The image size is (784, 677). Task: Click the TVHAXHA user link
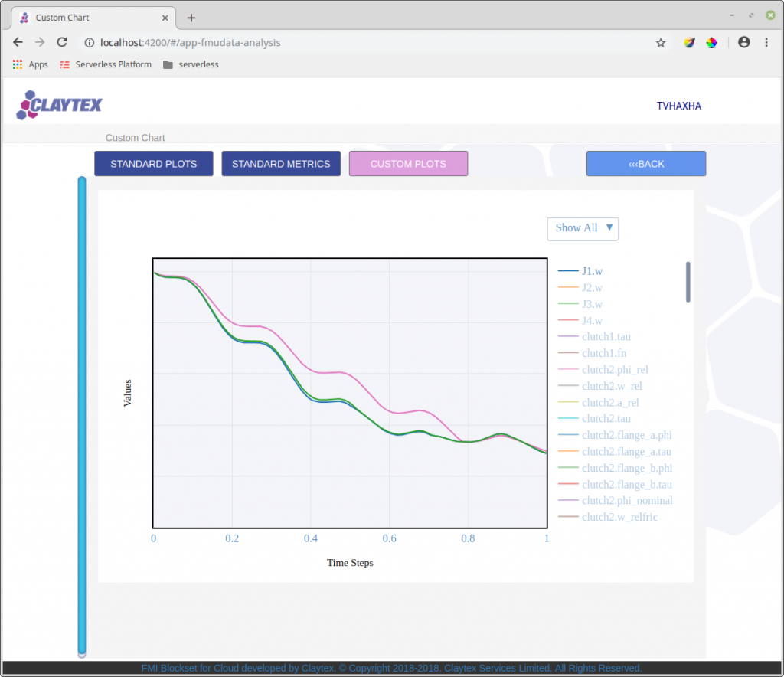click(x=678, y=106)
